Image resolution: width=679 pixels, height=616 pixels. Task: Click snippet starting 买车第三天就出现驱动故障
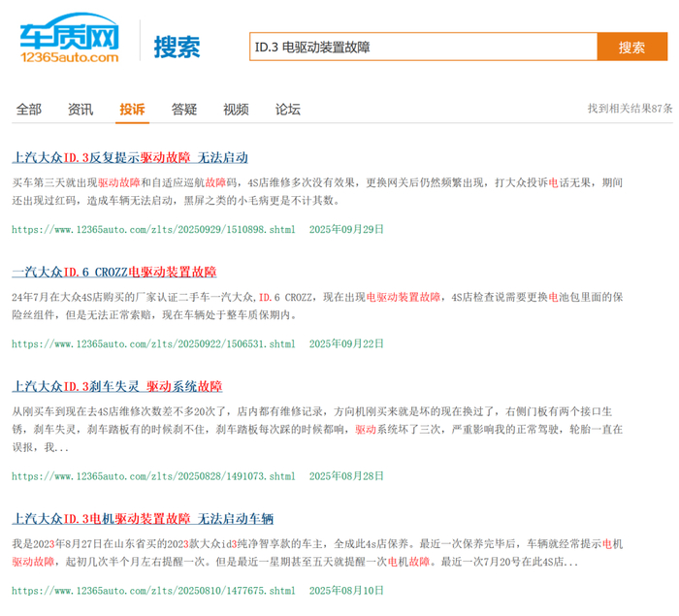(317, 191)
